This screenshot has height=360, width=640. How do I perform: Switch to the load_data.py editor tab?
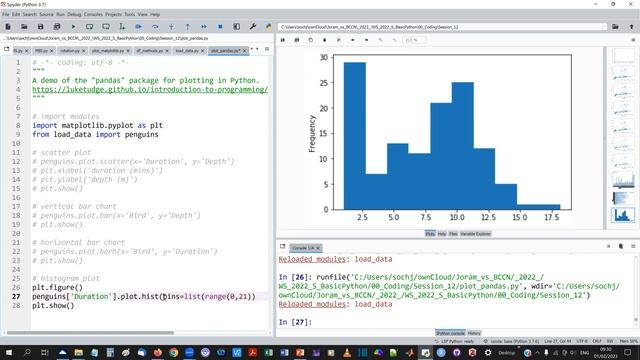(x=187, y=51)
